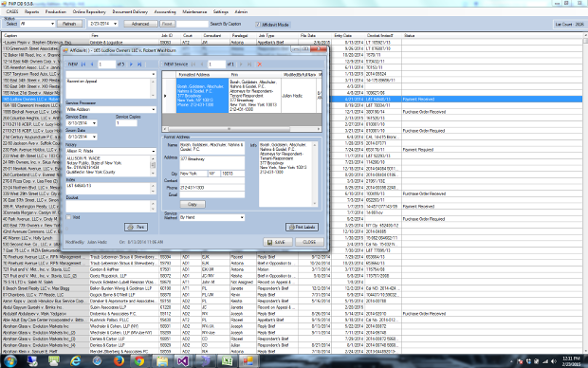Go to next affidavit record
This screenshot has height=368, width=588.
131,64
